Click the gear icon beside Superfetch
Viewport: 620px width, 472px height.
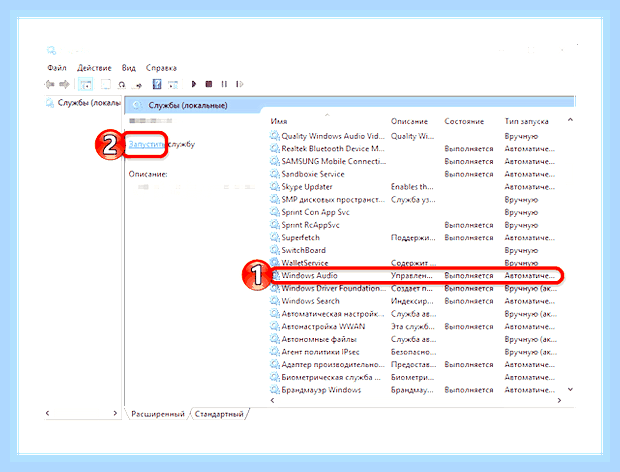click(x=274, y=237)
